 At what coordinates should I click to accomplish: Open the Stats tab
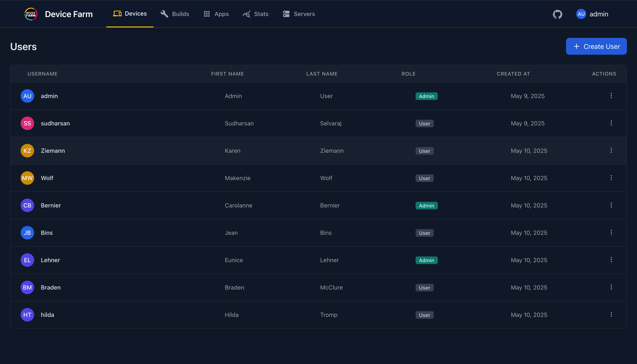tap(255, 14)
